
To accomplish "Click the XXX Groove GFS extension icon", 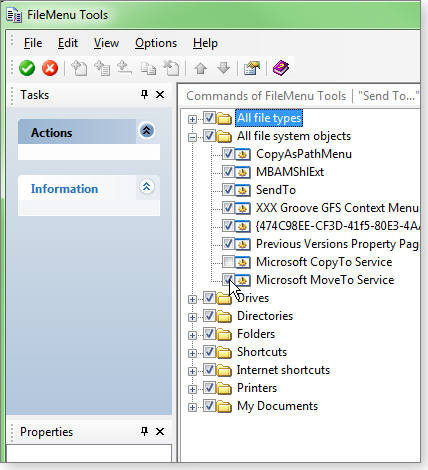I will tap(242, 208).
